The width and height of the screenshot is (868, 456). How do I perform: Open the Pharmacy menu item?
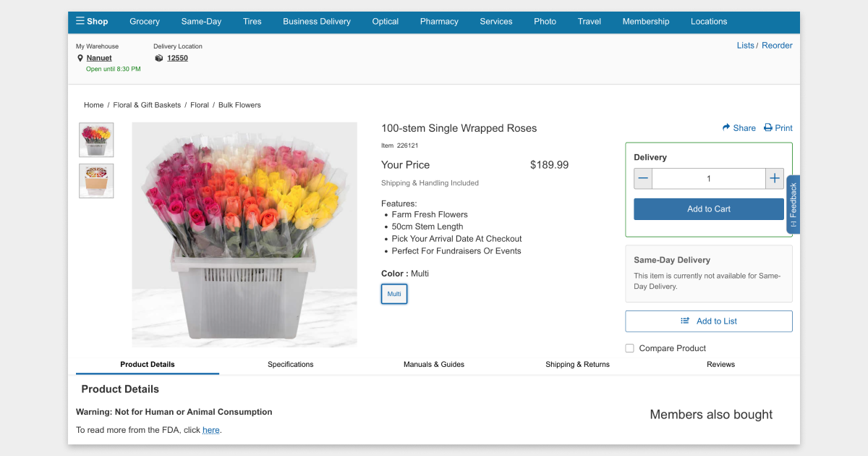[439, 21]
